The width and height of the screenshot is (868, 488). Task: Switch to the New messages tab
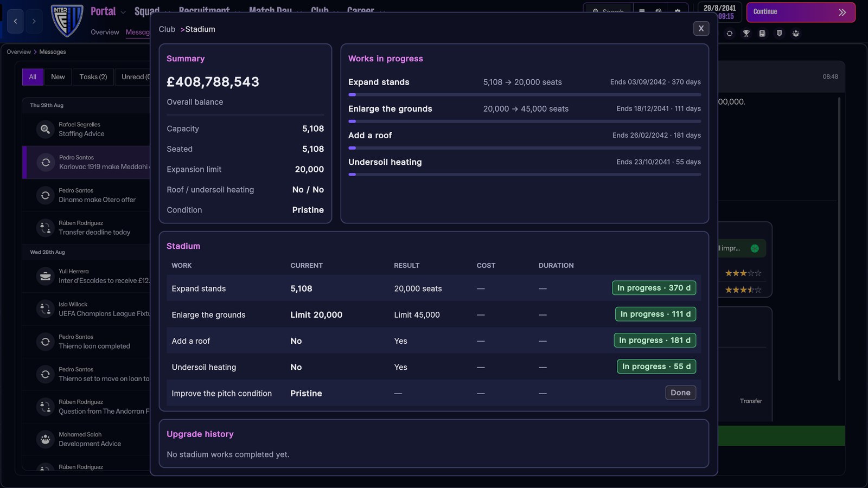coord(58,77)
